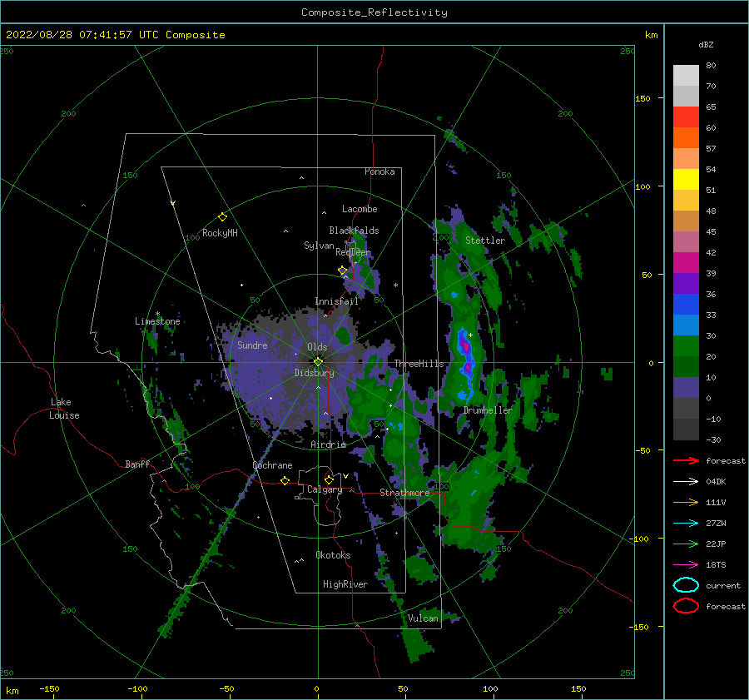Viewport: 749px width, 700px height.
Task: Click the 'HighRiver' city label
Action: pos(345,584)
